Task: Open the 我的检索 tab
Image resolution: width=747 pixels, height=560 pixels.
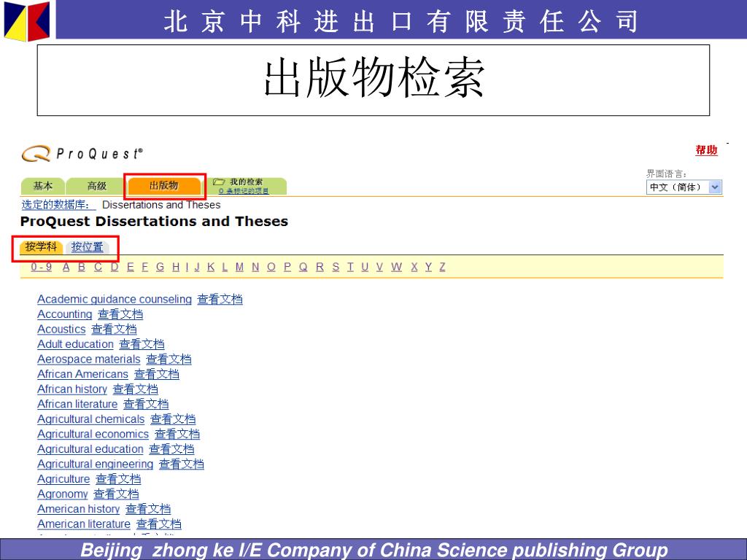Action: [246, 182]
